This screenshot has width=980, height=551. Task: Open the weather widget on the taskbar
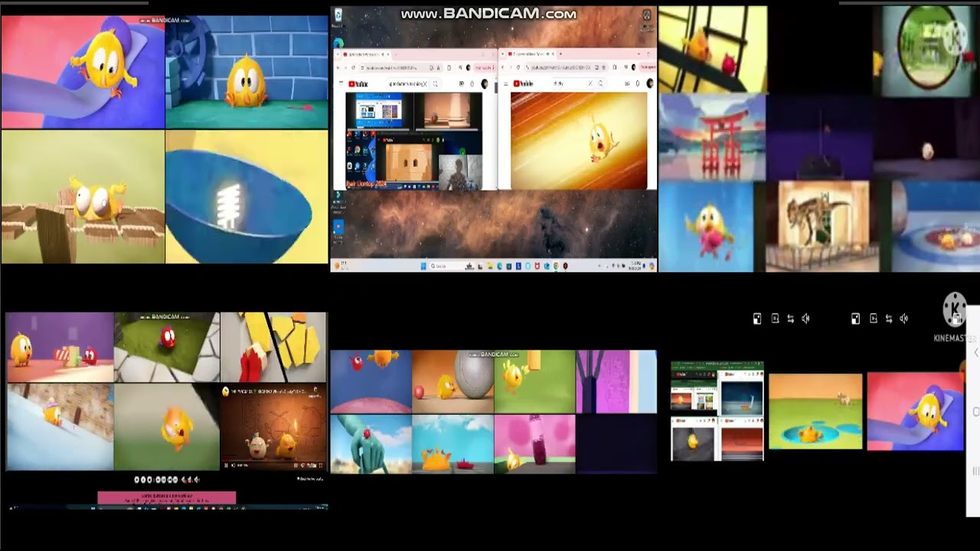tap(341, 266)
